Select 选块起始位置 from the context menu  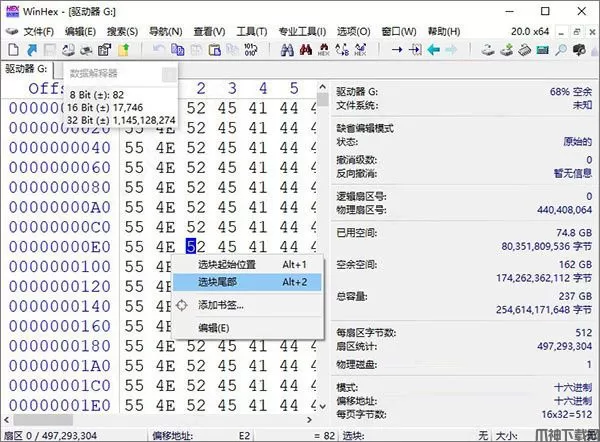pyautogui.click(x=226, y=264)
